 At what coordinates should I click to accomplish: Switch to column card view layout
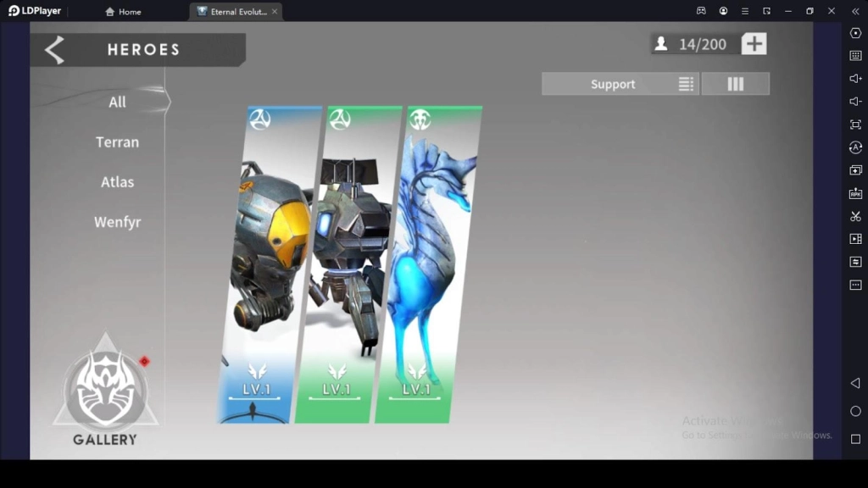click(x=735, y=84)
